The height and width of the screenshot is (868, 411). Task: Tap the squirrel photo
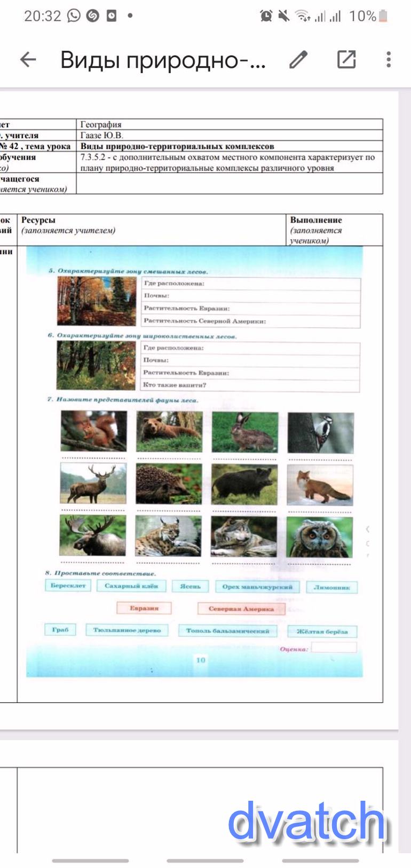point(93,431)
